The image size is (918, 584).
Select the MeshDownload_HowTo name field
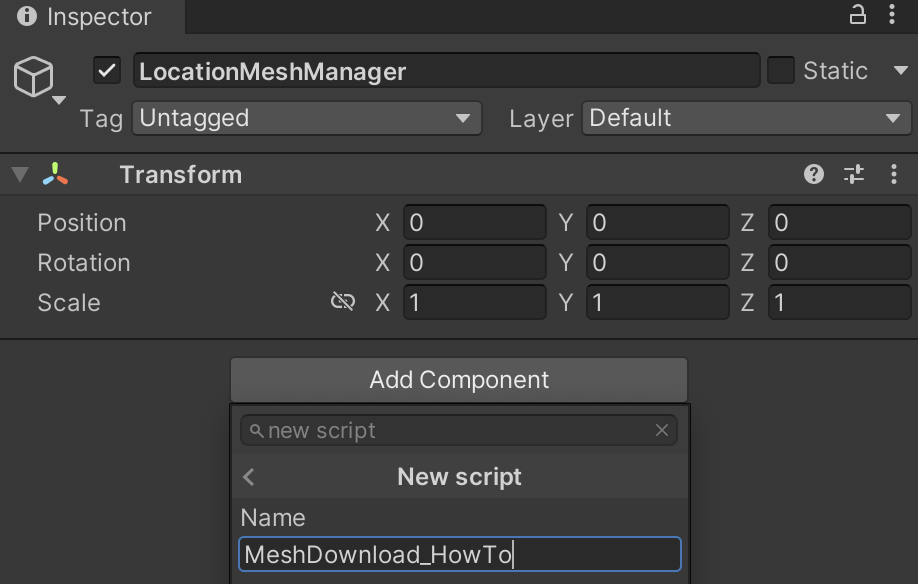coord(459,553)
